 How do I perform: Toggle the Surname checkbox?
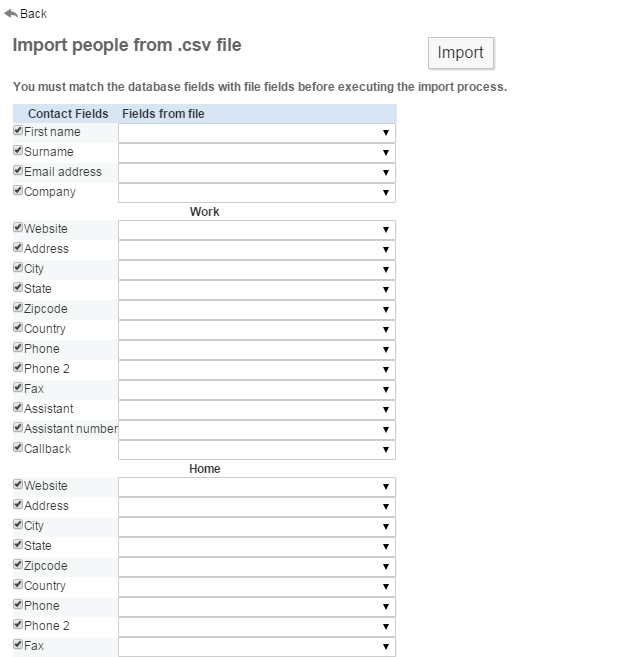(18, 151)
